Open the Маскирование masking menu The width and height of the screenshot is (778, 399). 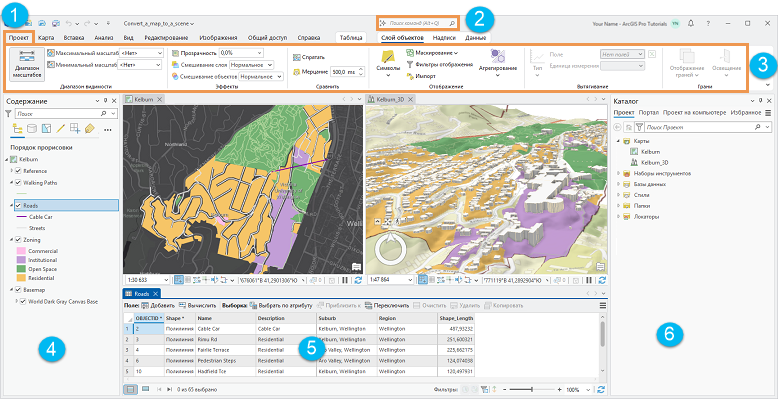432,52
